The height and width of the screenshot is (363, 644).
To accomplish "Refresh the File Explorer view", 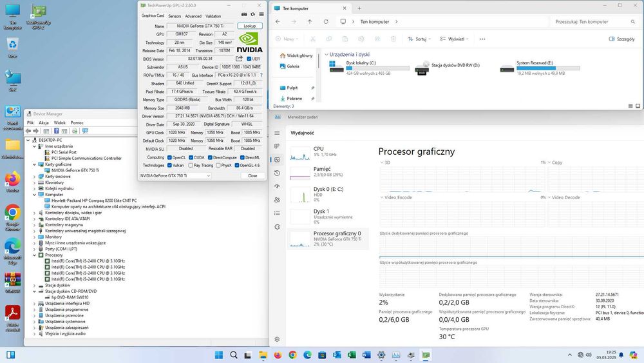I will click(x=326, y=21).
